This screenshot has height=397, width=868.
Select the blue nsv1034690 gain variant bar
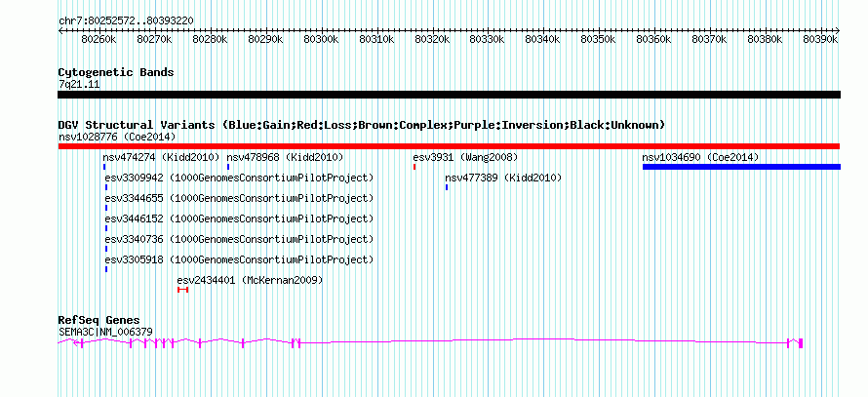[x=741, y=167]
